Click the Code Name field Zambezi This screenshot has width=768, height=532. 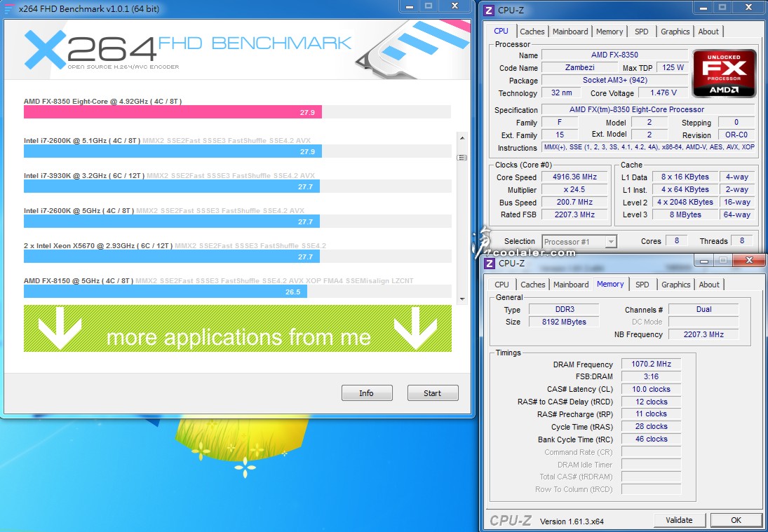(x=579, y=67)
